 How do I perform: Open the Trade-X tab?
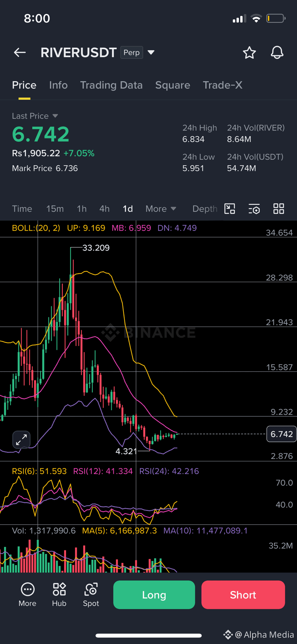pos(222,85)
